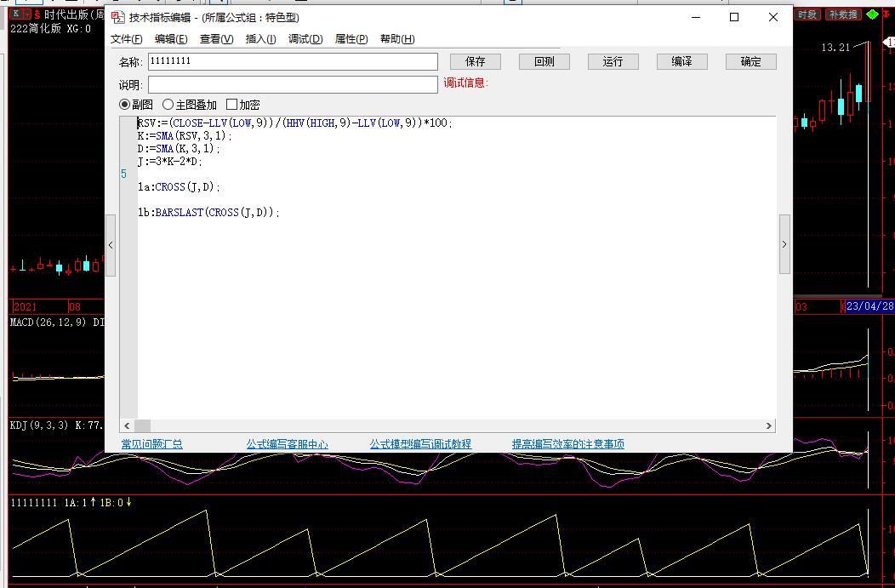Click the J:=3*K-2*D code line

[x=169, y=162]
